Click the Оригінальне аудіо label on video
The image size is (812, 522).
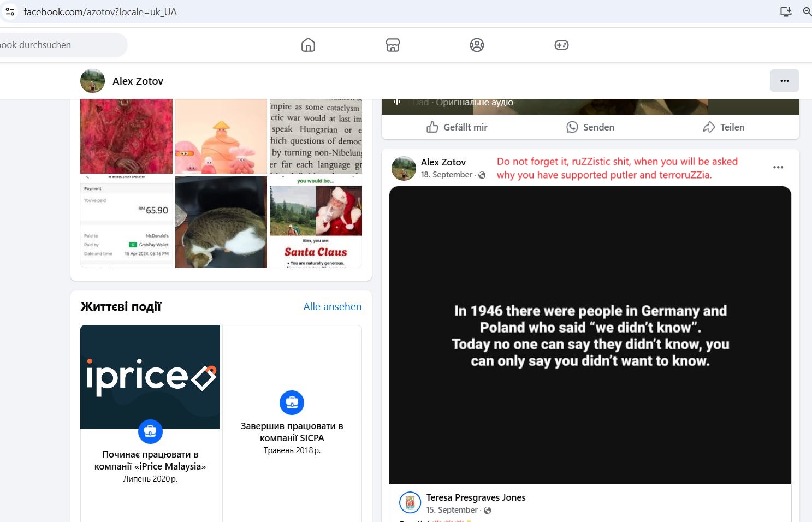(x=475, y=102)
